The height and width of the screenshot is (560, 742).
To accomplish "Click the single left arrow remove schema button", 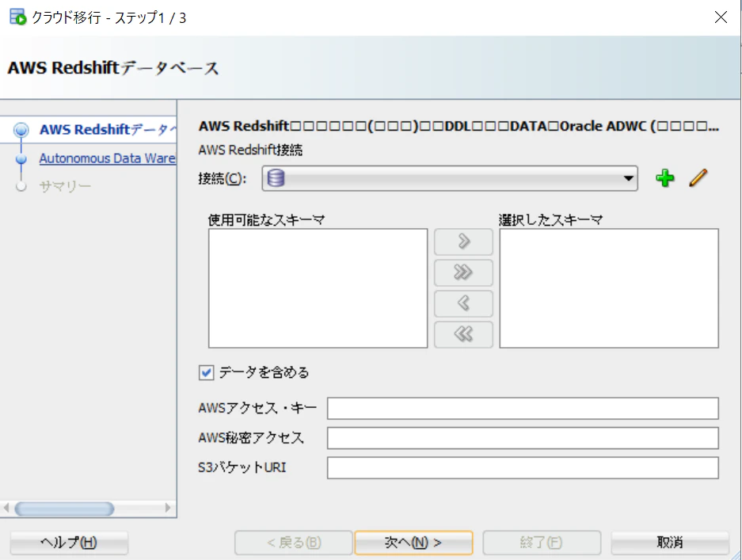I will (x=463, y=303).
